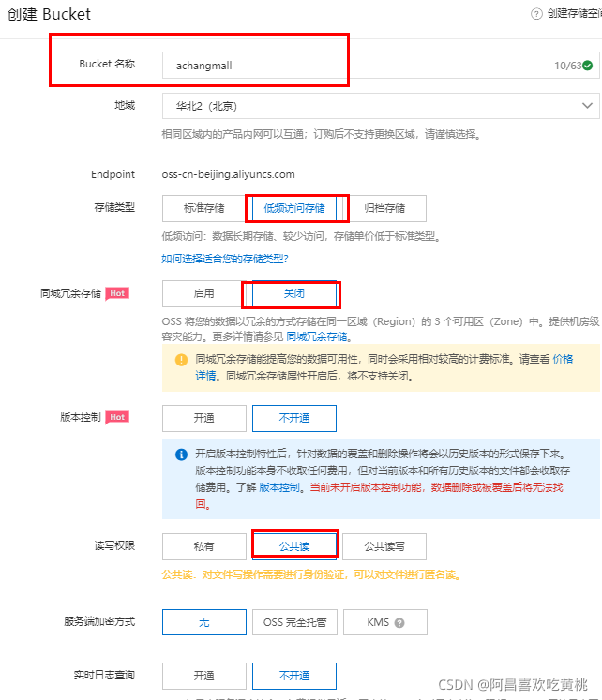
Task: Click the orange warning icon in notice
Action: coord(181,360)
